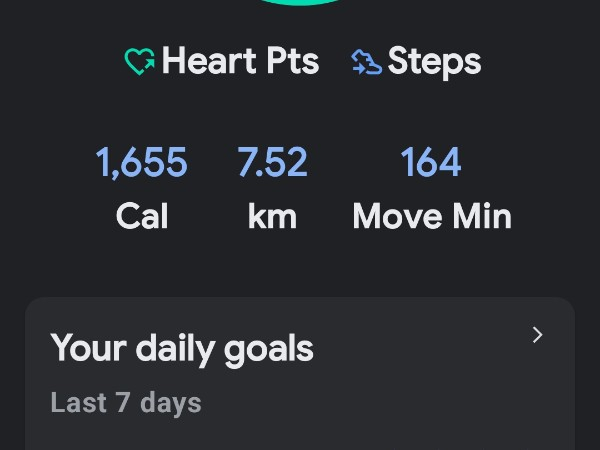This screenshot has width=600, height=450.
Task: Open the 1,655 calories value
Action: click(x=141, y=162)
